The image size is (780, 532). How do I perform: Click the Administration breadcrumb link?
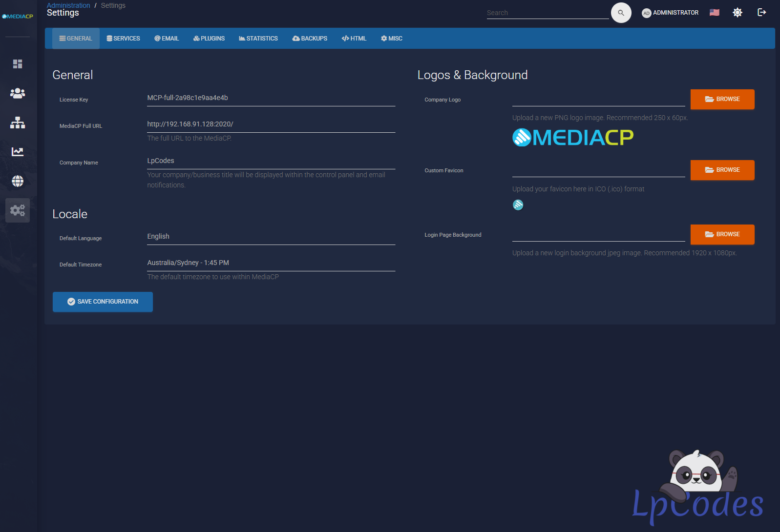click(68, 5)
